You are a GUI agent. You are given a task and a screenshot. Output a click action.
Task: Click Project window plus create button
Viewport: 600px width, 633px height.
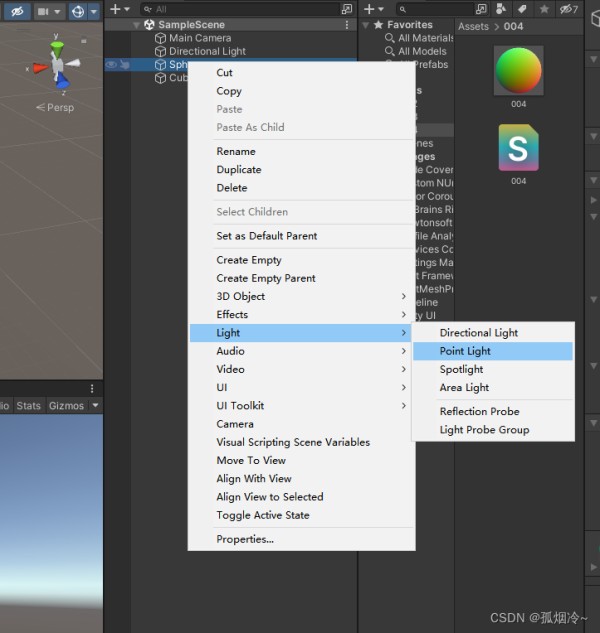tap(369, 9)
